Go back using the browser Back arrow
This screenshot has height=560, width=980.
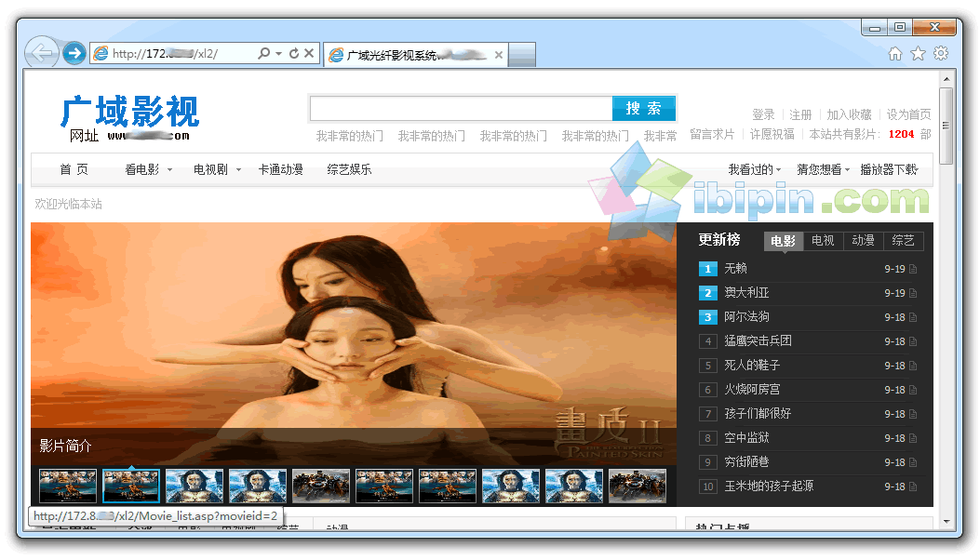[x=42, y=53]
